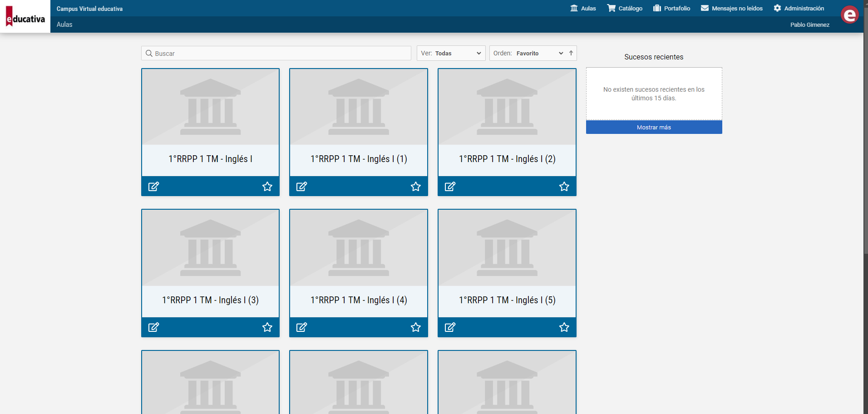Open 1°RRPP 1 TM - Inglés I (3) title
Image resolution: width=868 pixels, height=414 pixels.
coord(211,300)
